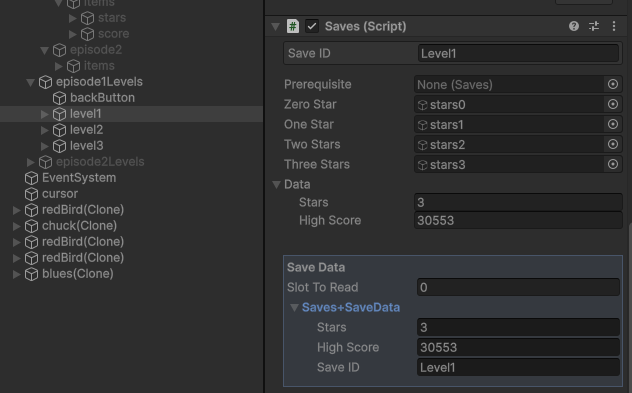Open Saves script help reference
Image resolution: width=632 pixels, height=393 pixels.
[x=574, y=26]
